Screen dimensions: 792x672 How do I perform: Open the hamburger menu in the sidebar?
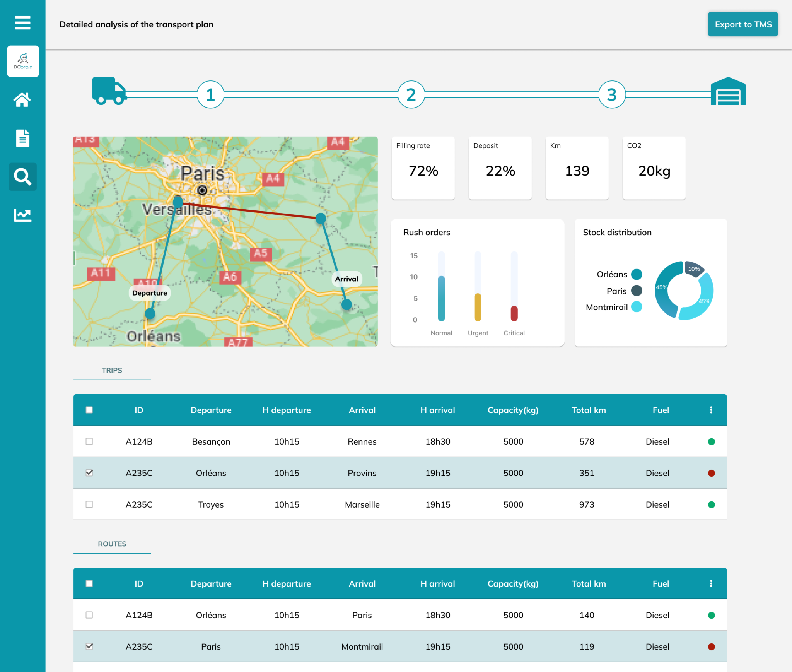tap(22, 23)
